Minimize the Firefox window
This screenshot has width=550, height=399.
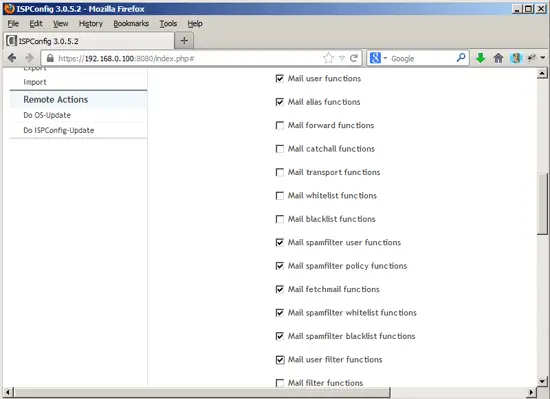click(516, 9)
